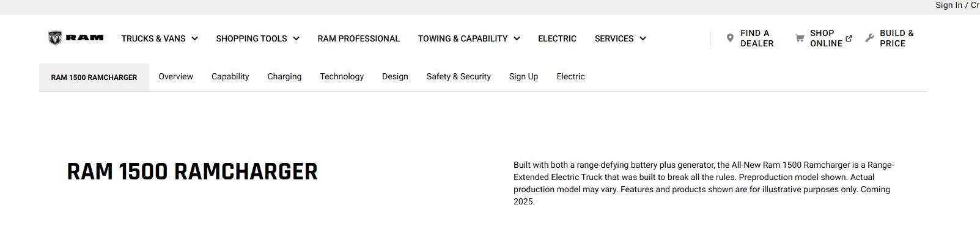
Task: Click the Sign Up sub-navigation link
Action: (x=523, y=76)
